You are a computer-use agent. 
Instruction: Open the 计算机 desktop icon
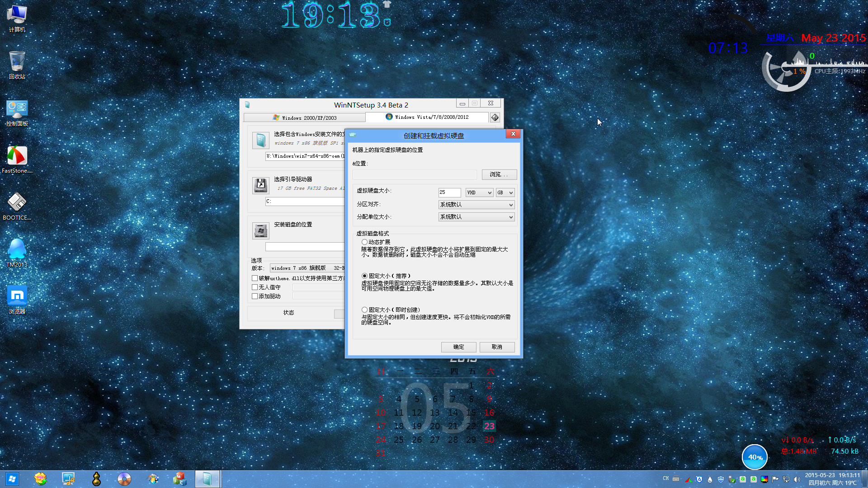click(17, 18)
